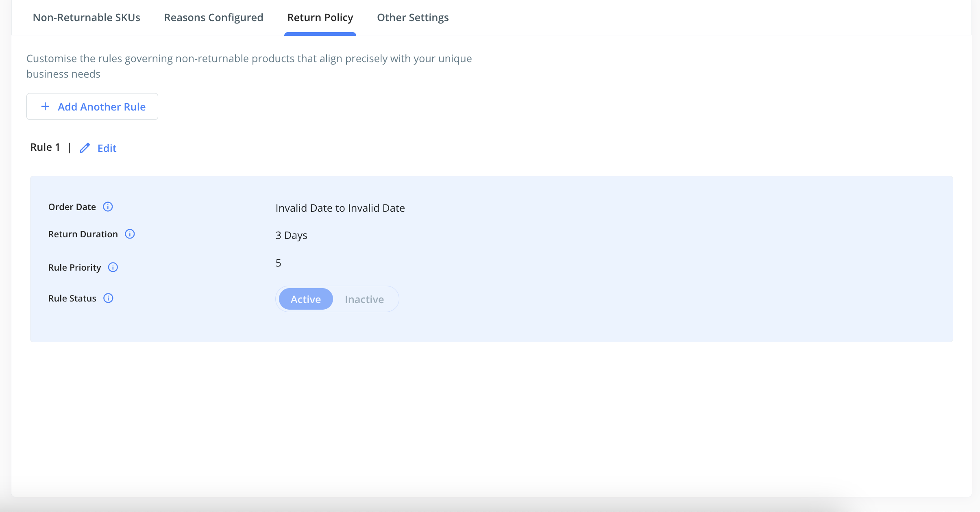Click the Invalid Date to Invalid Date value
The width and height of the screenshot is (980, 512).
[x=340, y=208]
